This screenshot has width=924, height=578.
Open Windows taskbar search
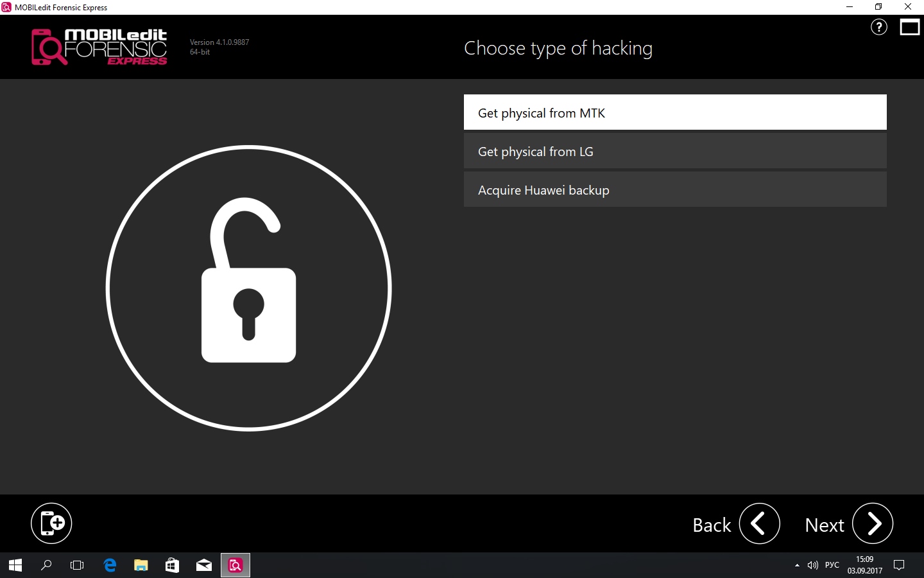click(x=46, y=565)
